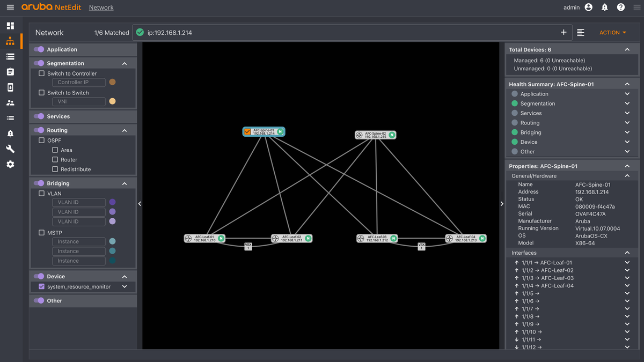Collapse the Interfaces section in the right panel
The width and height of the screenshot is (644, 362).
tap(627, 252)
